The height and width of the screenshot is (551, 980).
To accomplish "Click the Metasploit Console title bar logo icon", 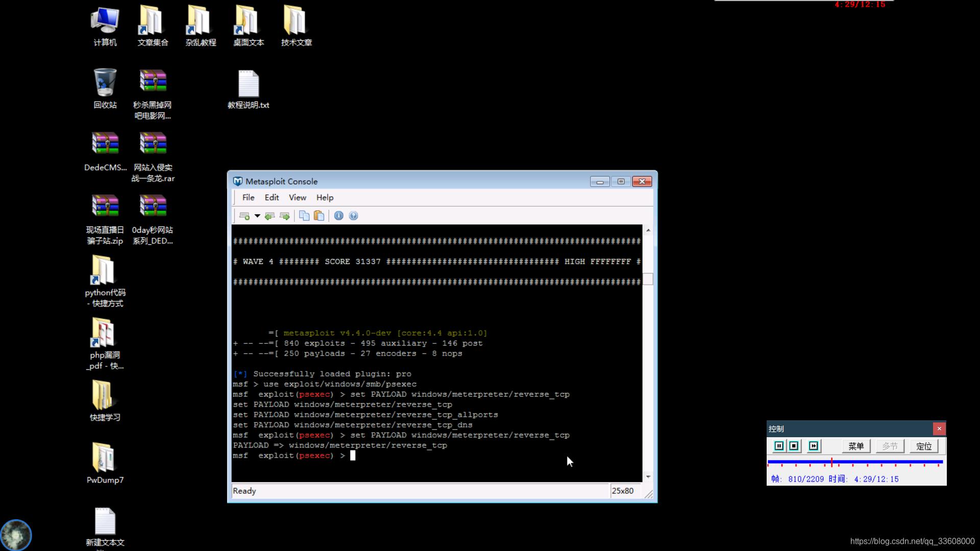I will pyautogui.click(x=238, y=181).
